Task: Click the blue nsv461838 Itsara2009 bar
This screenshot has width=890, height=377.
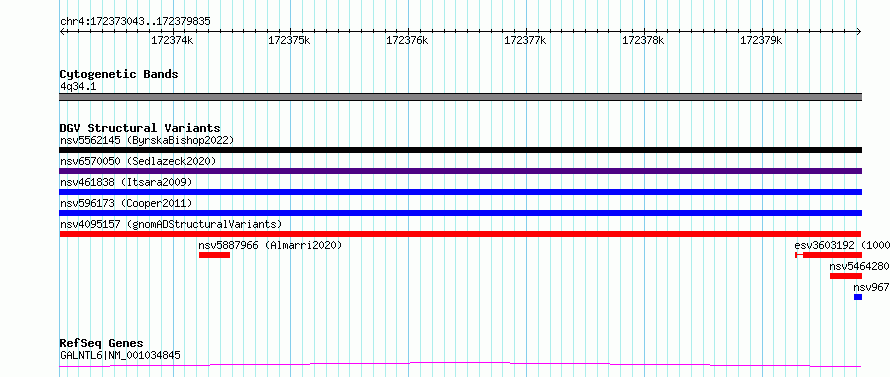Action: (x=460, y=192)
